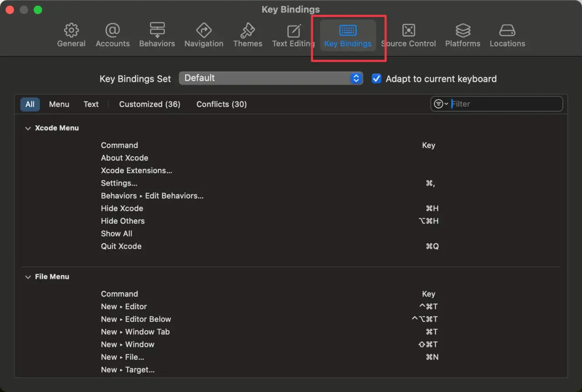The width and height of the screenshot is (582, 392).
Task: Open the Navigation arrow-sign icon
Action: (204, 30)
